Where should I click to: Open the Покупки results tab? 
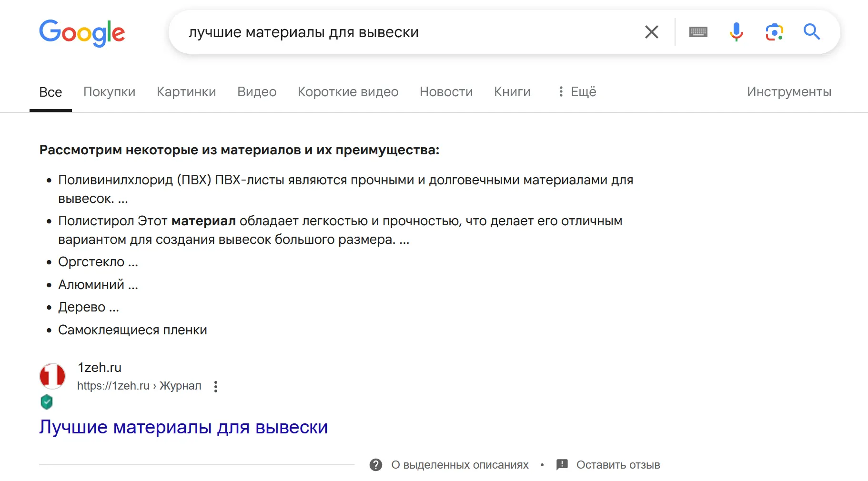pos(109,92)
